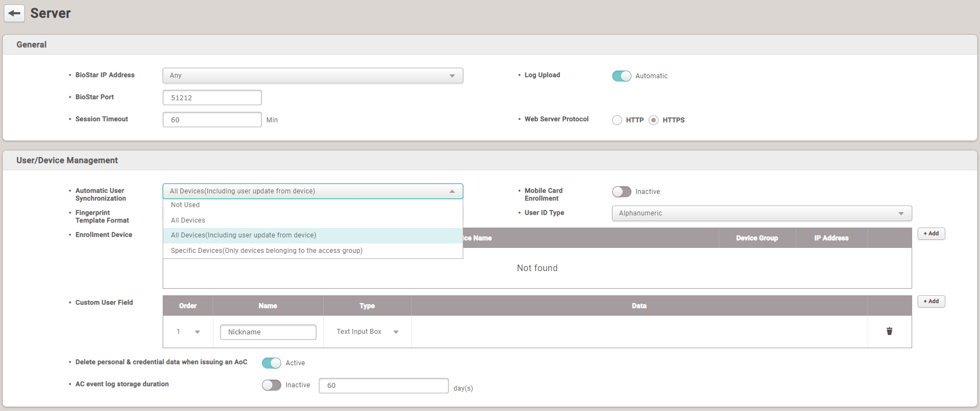The height and width of the screenshot is (411, 980).
Task: Select the HTTP radio button
Action: (x=617, y=120)
